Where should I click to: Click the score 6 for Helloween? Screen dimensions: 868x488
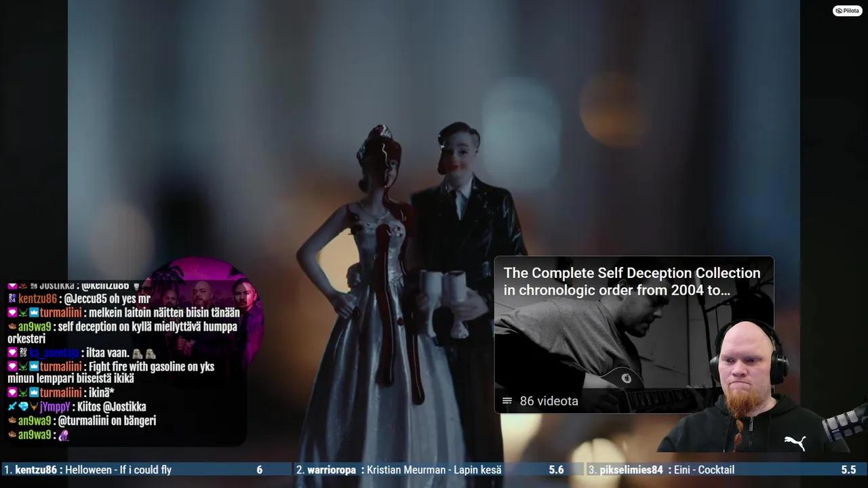pyautogui.click(x=259, y=470)
